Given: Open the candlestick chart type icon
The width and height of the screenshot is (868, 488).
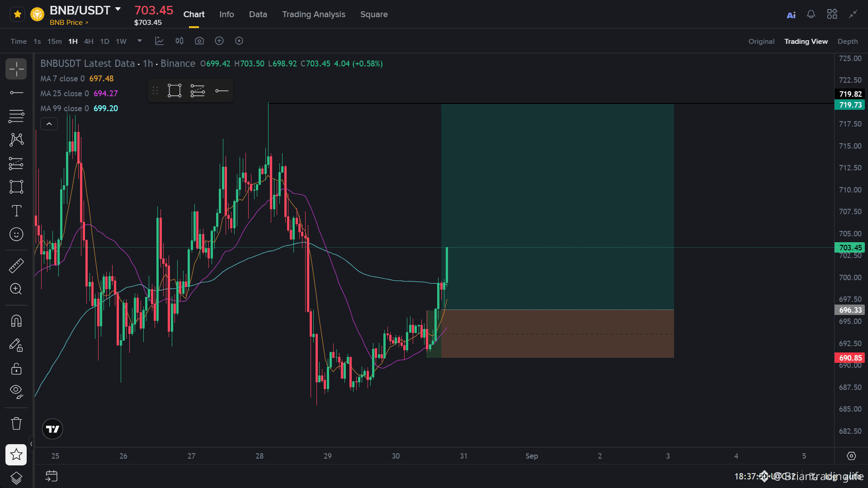Looking at the screenshot, I should [179, 41].
